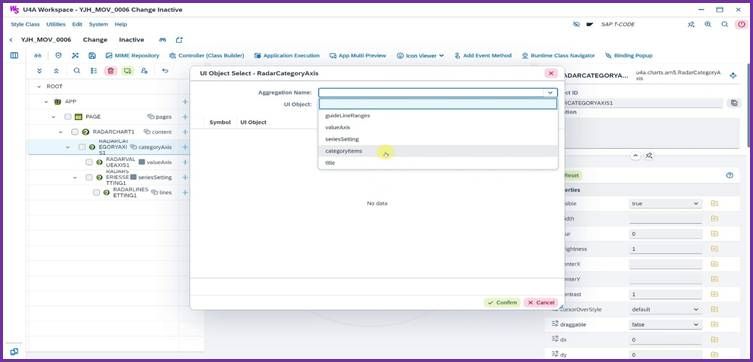Check the PAGE row checkbox
Image resolution: width=753 pixels, height=362 pixels.
pyautogui.click(x=68, y=117)
